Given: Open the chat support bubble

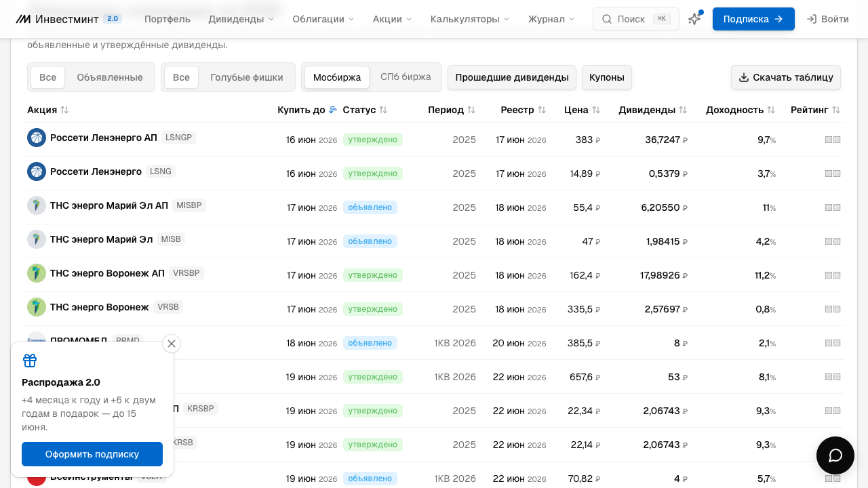Looking at the screenshot, I should pyautogui.click(x=835, y=455).
